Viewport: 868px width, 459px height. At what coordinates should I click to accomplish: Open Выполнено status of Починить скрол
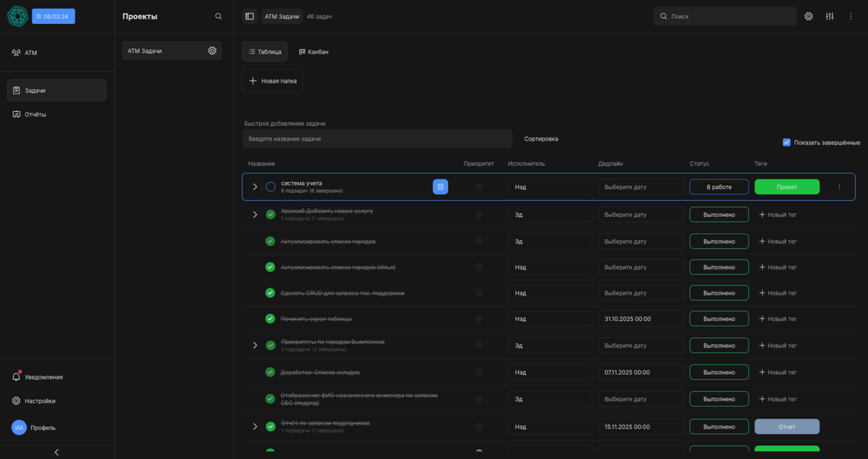[x=719, y=319]
